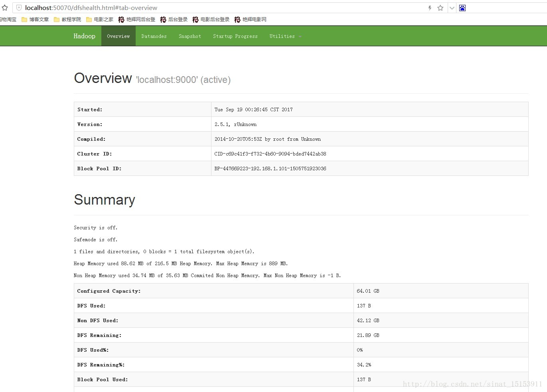547x392 pixels.
Task: Open the Startup Progress tab
Action: tap(235, 36)
